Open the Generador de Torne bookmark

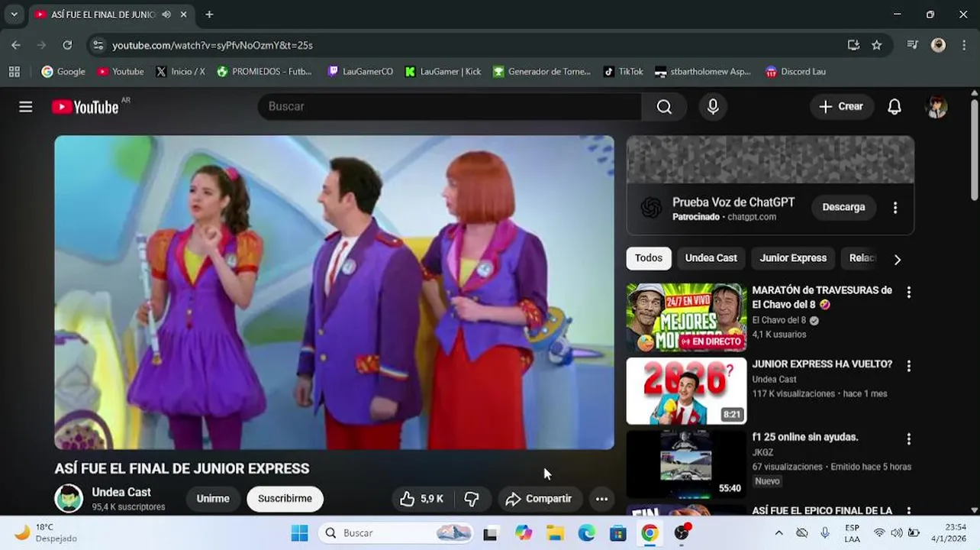(542, 72)
